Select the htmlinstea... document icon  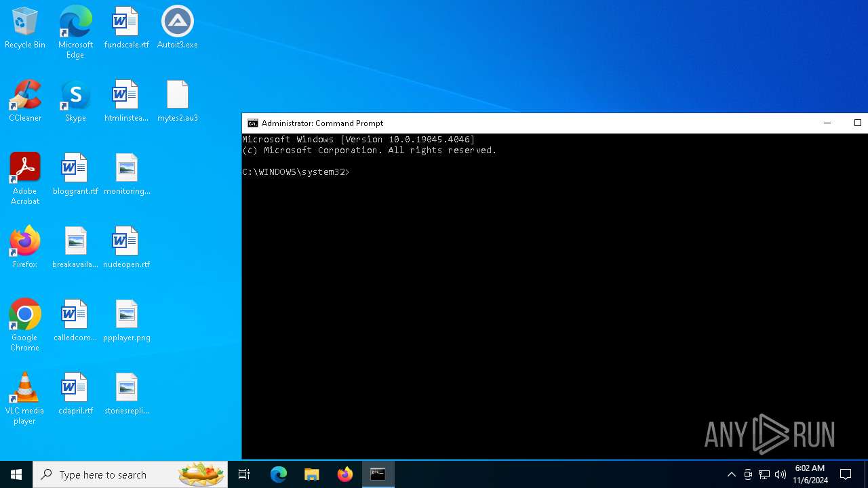click(126, 101)
